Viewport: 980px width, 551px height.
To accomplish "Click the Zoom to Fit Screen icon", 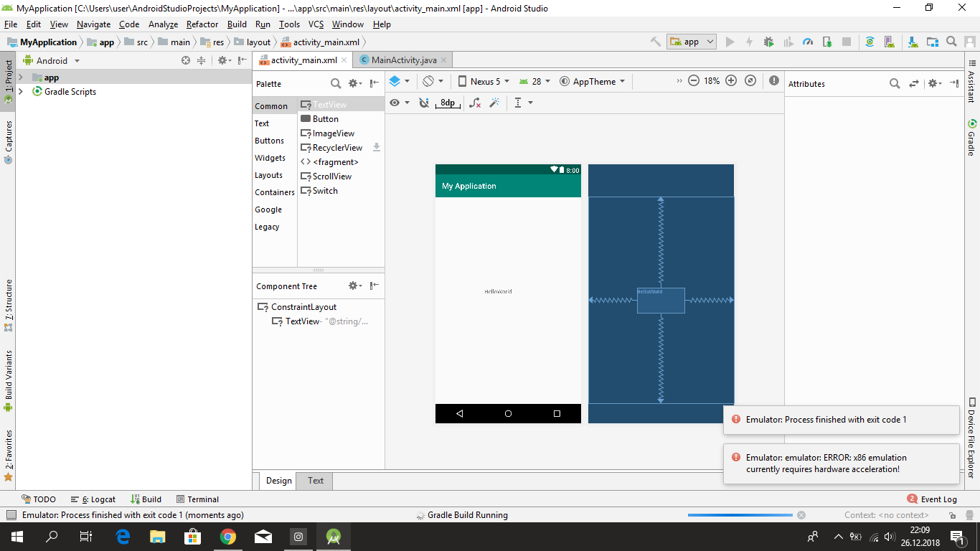I will 750,81.
